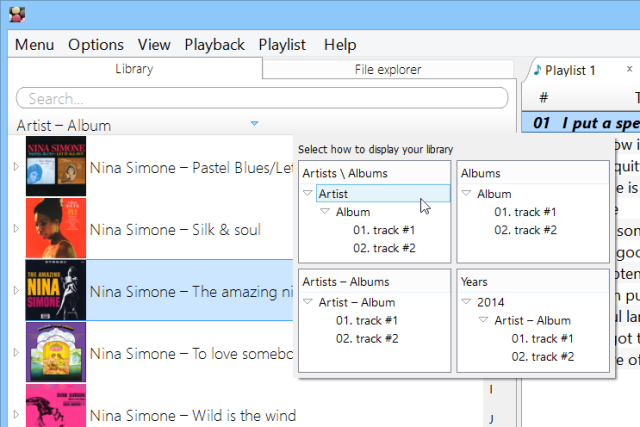The image size is (640, 427).
Task: Open the Playlist menu
Action: point(282,44)
